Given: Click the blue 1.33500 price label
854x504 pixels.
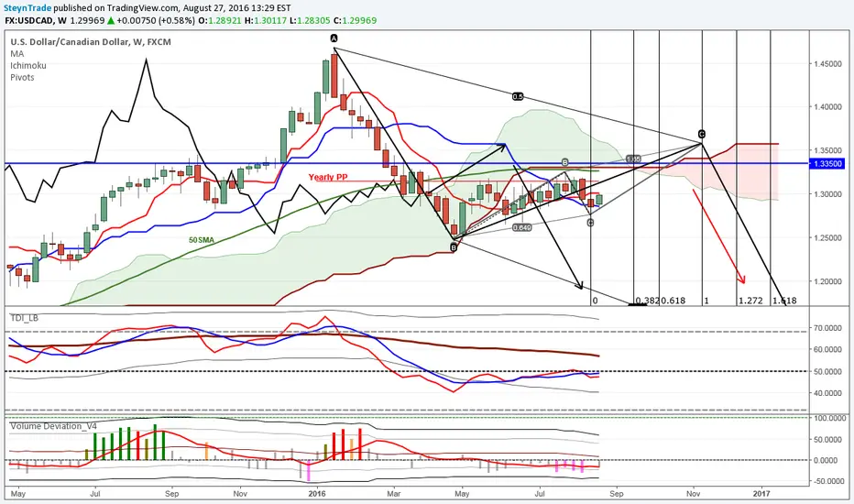Looking at the screenshot, I should 827,163.
